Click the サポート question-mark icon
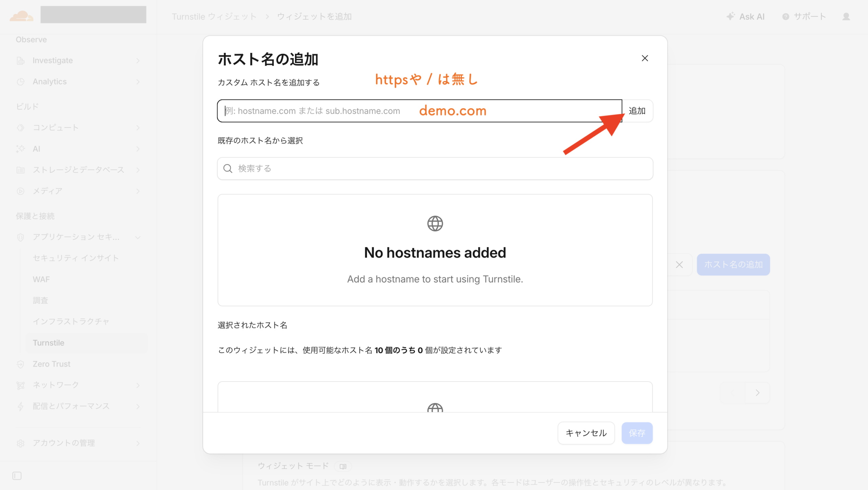Image resolution: width=868 pixels, height=490 pixels. click(786, 17)
